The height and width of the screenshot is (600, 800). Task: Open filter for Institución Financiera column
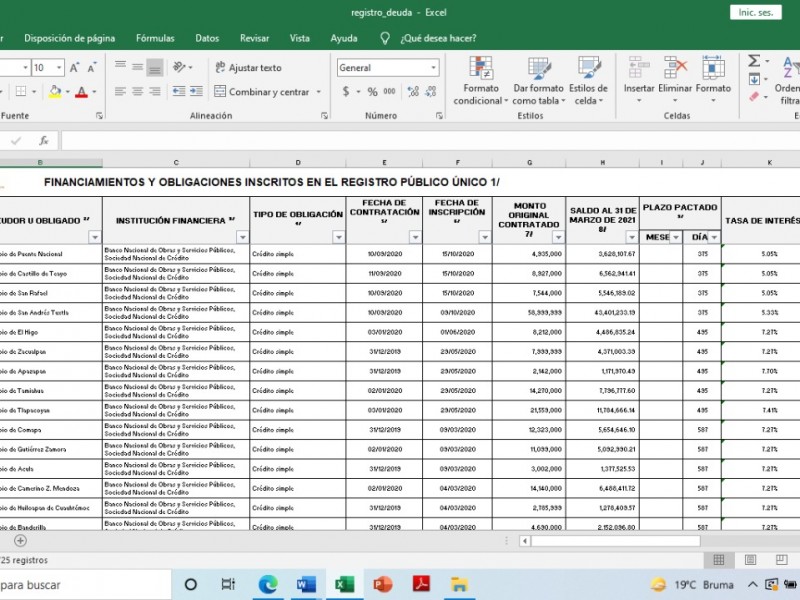[x=243, y=237]
